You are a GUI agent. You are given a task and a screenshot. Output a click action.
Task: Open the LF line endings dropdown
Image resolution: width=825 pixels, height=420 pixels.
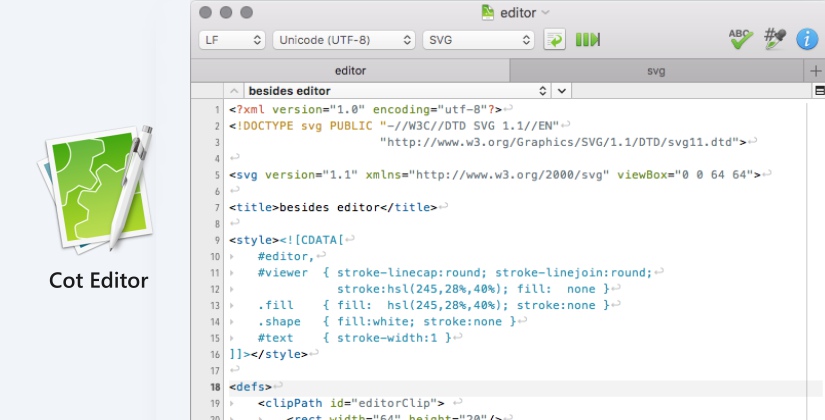[231, 40]
